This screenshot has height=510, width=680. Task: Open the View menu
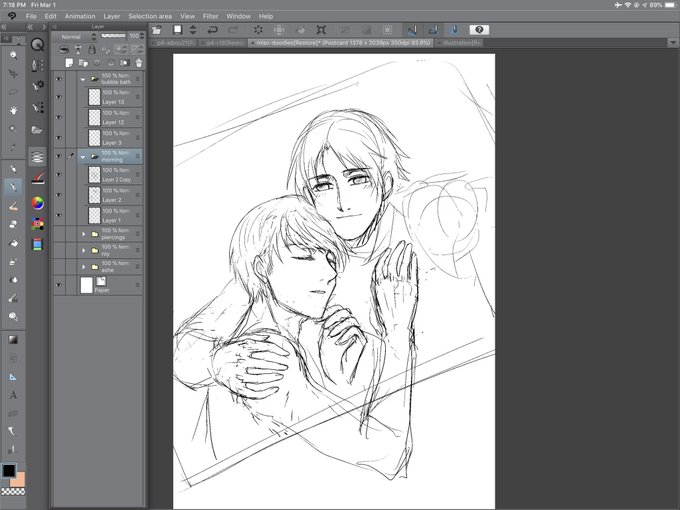click(x=187, y=16)
